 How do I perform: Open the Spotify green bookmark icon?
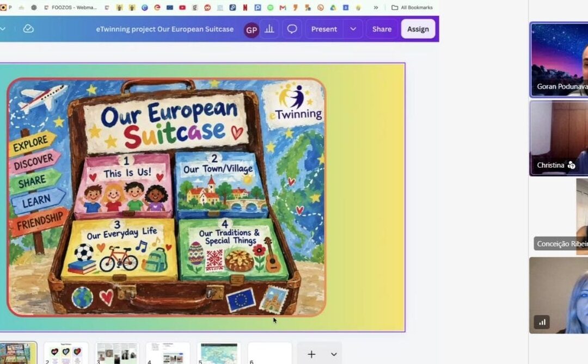[271, 8]
